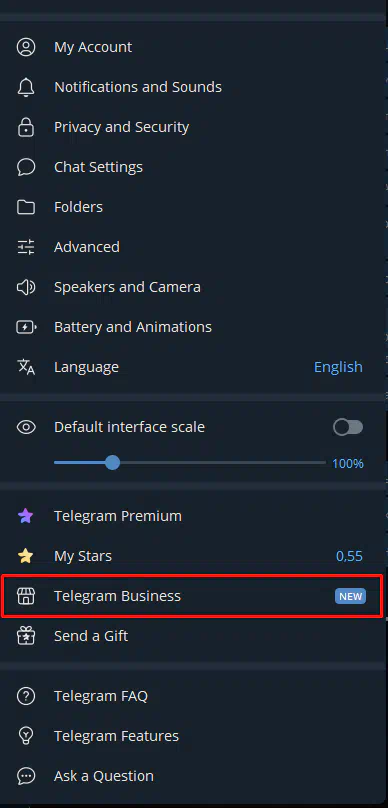Open the Language setting showing English
Viewport: 388px width, 808px height.
point(194,367)
